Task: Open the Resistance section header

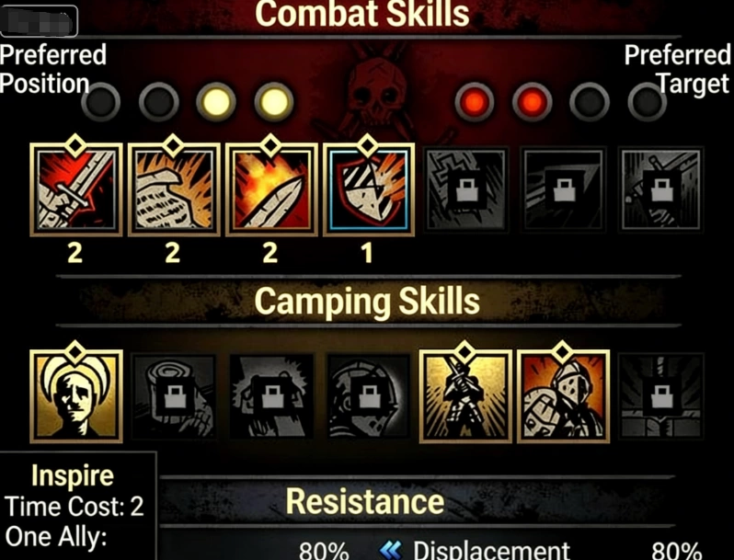Action: click(365, 501)
